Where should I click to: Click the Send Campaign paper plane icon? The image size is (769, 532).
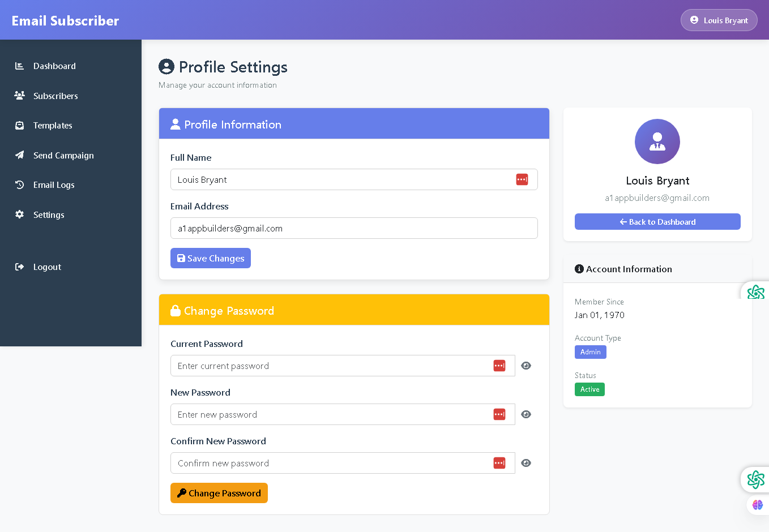19,155
